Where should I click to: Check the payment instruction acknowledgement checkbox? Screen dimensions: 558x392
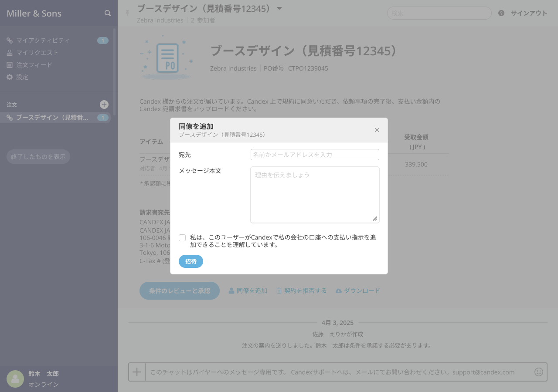tap(182, 238)
